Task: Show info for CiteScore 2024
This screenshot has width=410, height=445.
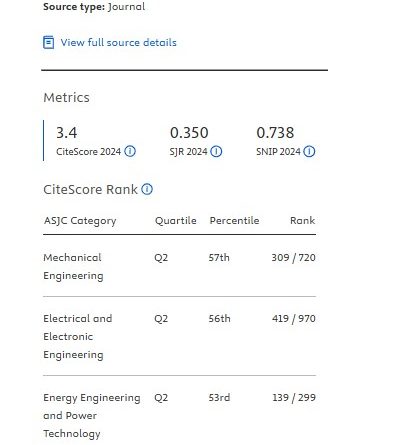Action: [x=130, y=151]
